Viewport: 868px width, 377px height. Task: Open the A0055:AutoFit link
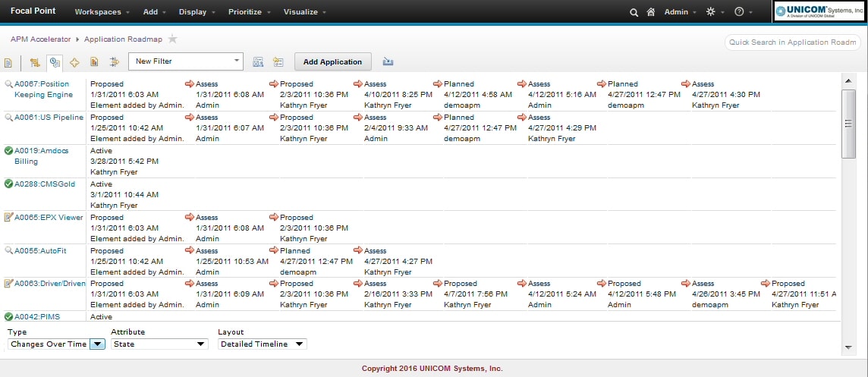[40, 250]
